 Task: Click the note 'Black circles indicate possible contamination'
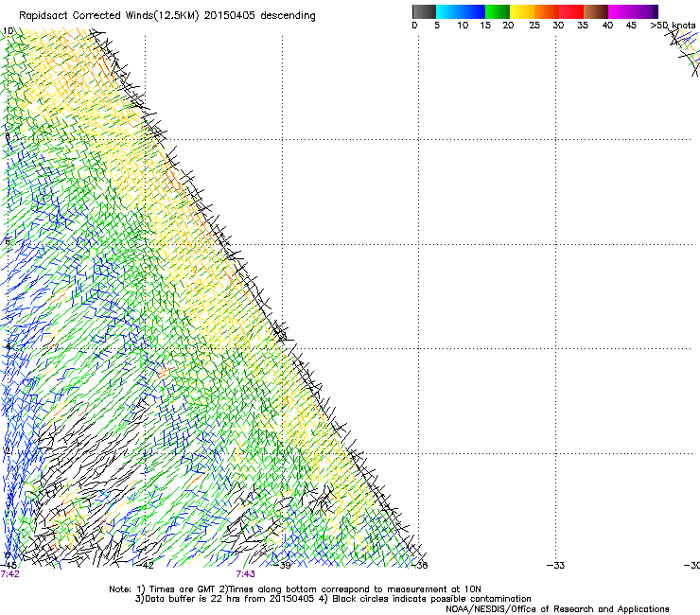pos(431,599)
